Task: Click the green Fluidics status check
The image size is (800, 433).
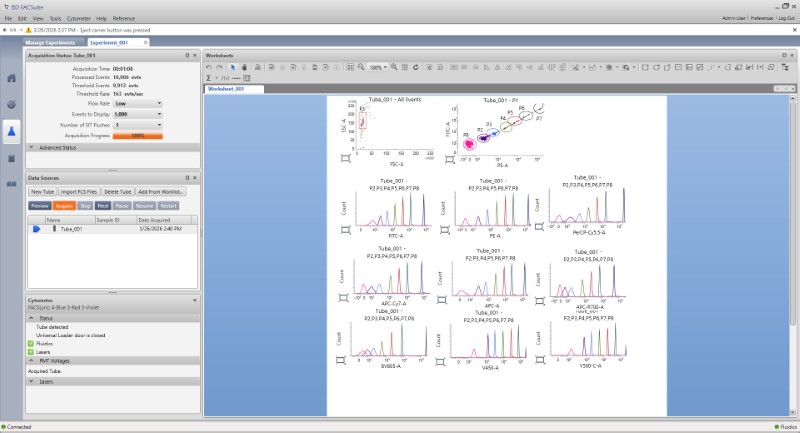Action: [x=31, y=344]
